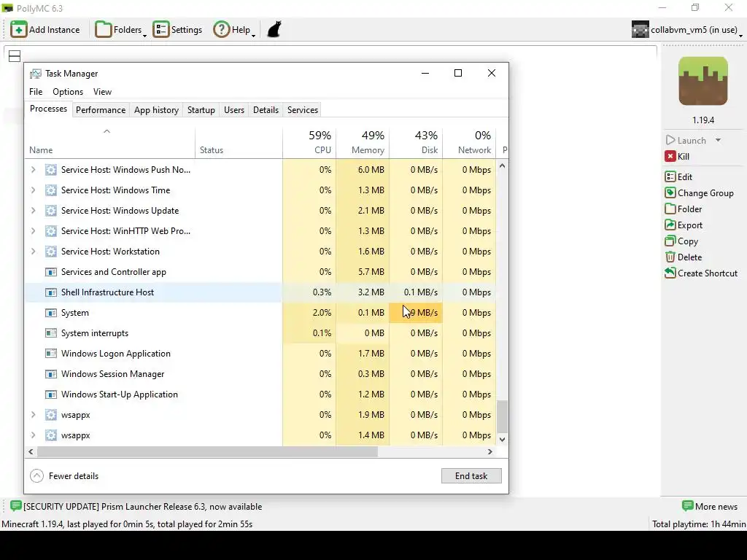Expand Service Host: Windows Push Notifications row
The image size is (747, 560).
point(33,169)
